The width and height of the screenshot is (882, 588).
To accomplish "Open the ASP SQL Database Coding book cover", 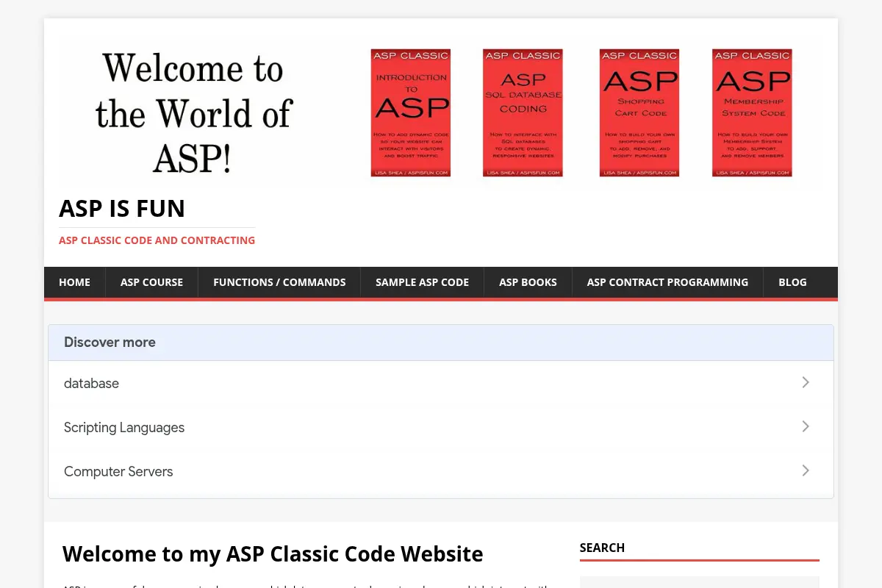I will [x=523, y=113].
